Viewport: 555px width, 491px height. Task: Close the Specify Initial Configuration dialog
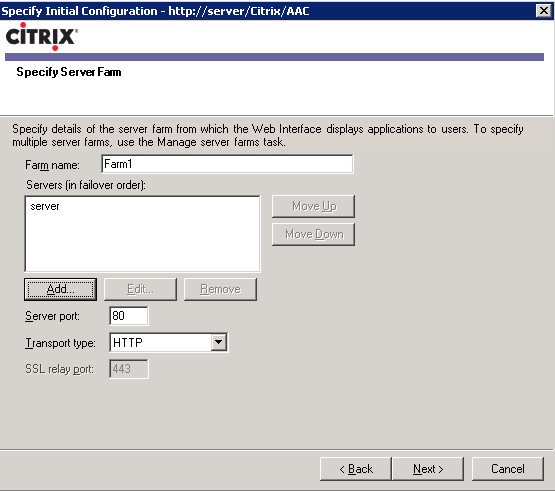(543, 11)
